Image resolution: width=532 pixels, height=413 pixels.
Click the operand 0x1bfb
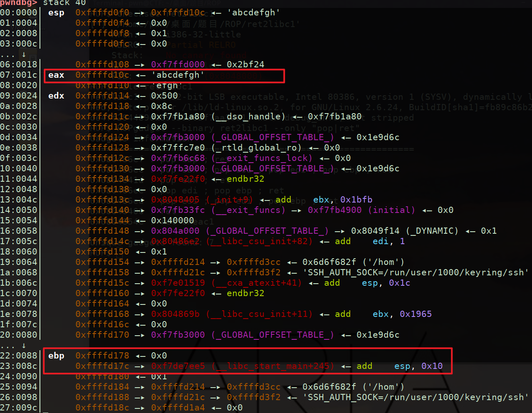point(356,200)
